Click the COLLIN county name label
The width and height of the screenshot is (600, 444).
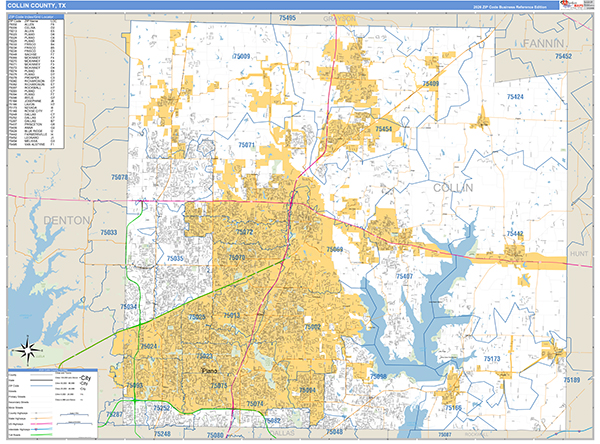(x=453, y=188)
